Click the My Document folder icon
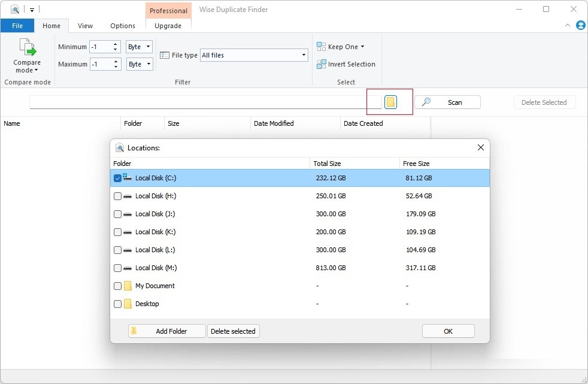Image resolution: width=588 pixels, height=384 pixels. click(128, 286)
